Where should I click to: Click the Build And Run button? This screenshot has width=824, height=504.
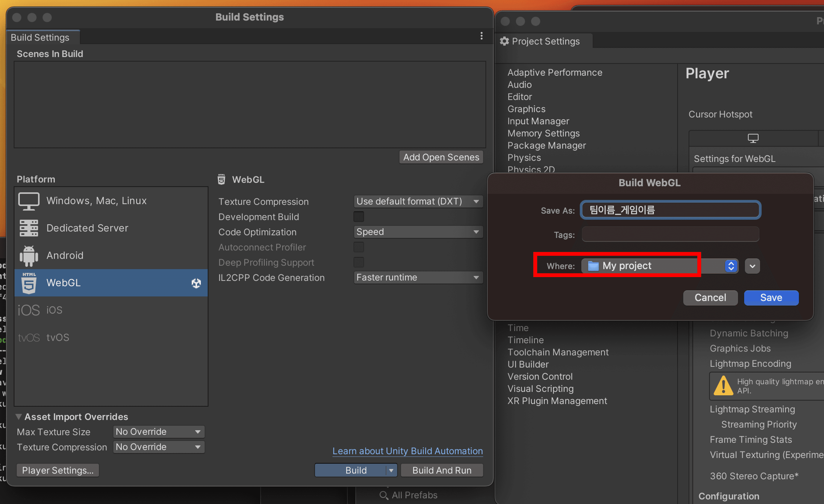click(x=442, y=471)
